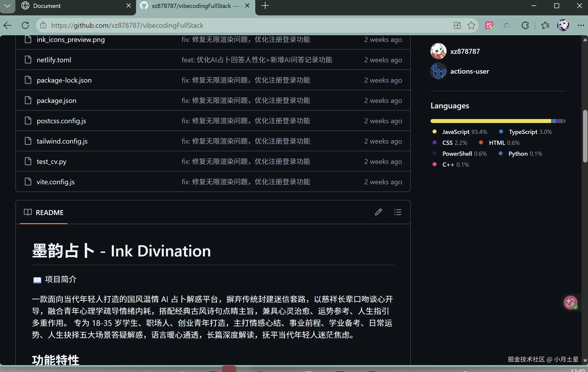The height and width of the screenshot is (372, 588).
Task: Click the page vertical scrollbar thumb
Action: pyautogui.click(x=585, y=136)
